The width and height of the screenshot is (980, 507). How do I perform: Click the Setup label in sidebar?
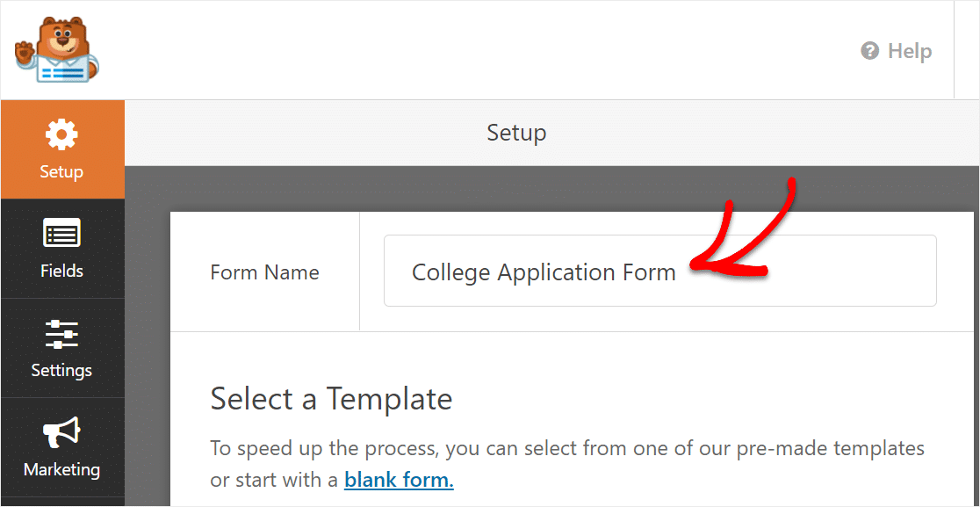(x=61, y=171)
